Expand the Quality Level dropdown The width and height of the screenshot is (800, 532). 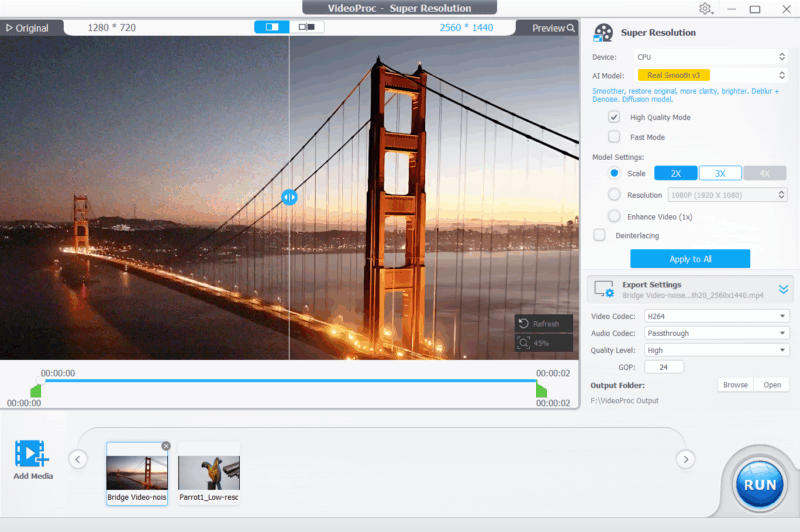[x=716, y=350]
